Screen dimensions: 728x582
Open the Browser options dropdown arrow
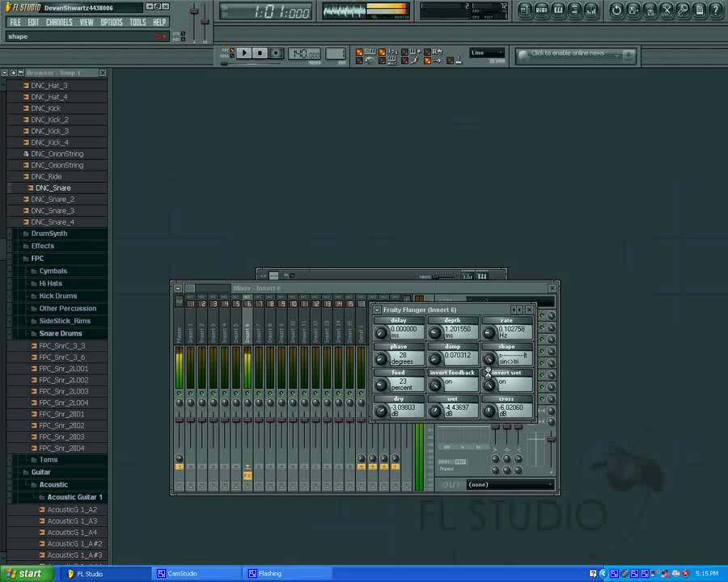[x=5, y=73]
